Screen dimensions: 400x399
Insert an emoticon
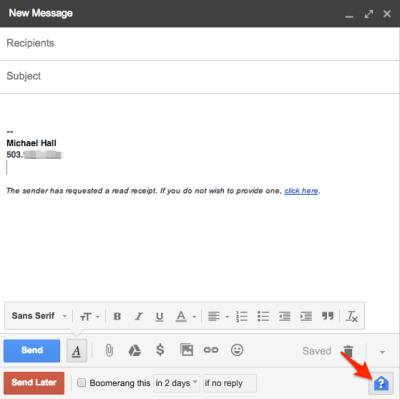point(237,350)
